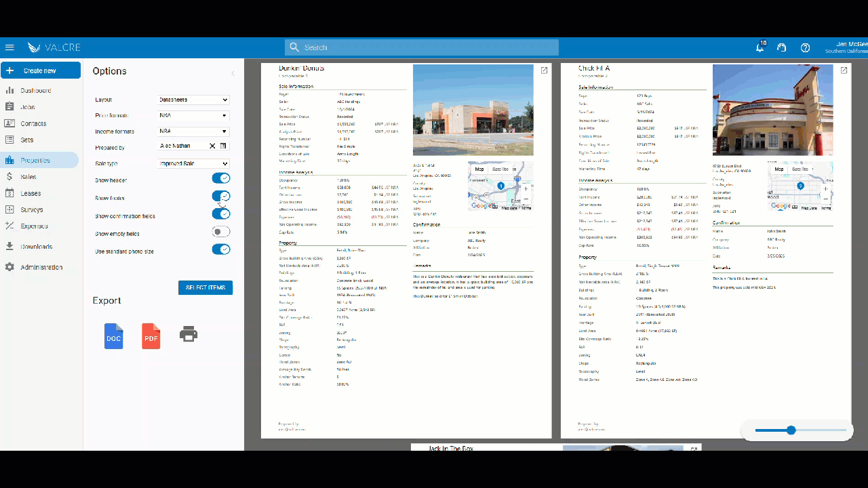The image size is (868, 488).
Task: Clear the Prepared by name
Action: pyautogui.click(x=212, y=146)
